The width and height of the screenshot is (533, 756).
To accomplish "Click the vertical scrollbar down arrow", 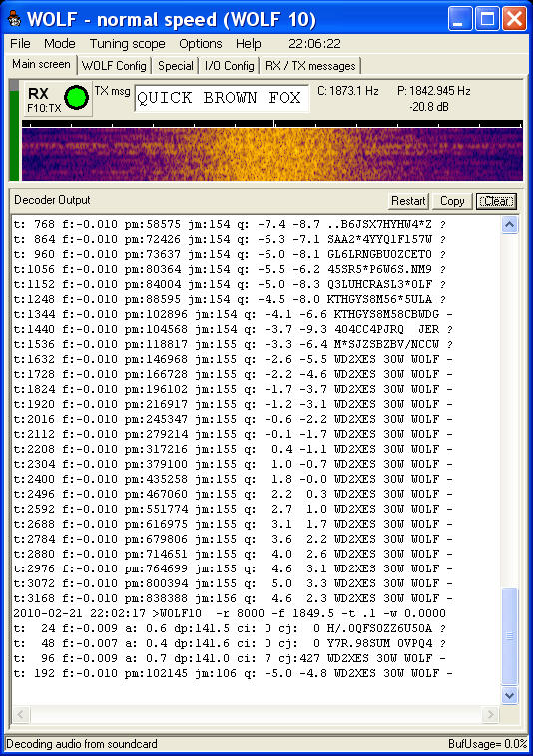I will click(x=510, y=695).
